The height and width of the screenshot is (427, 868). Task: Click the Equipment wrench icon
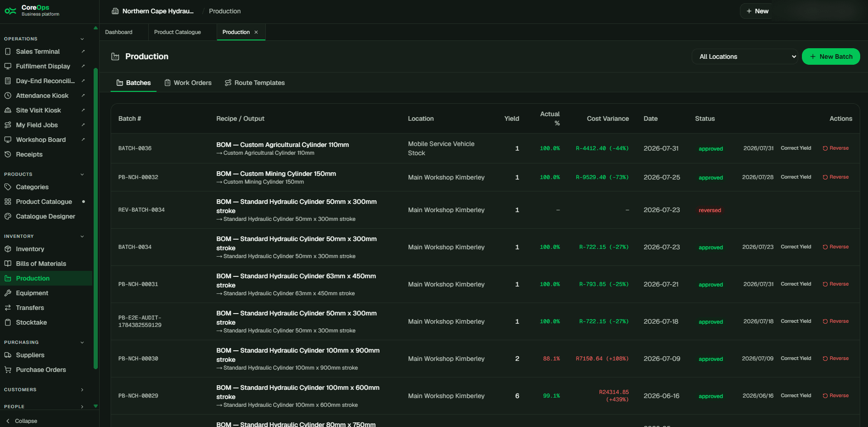8,293
